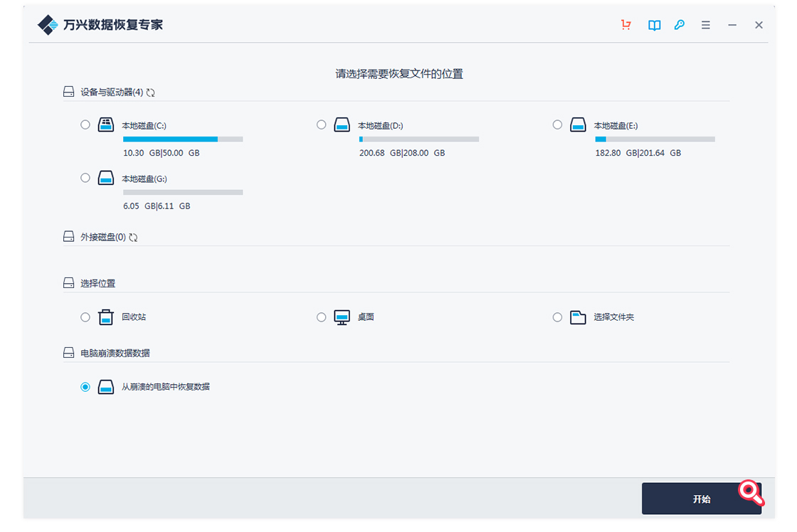Click the 200.68 GB|208.00 GB text

402,153
